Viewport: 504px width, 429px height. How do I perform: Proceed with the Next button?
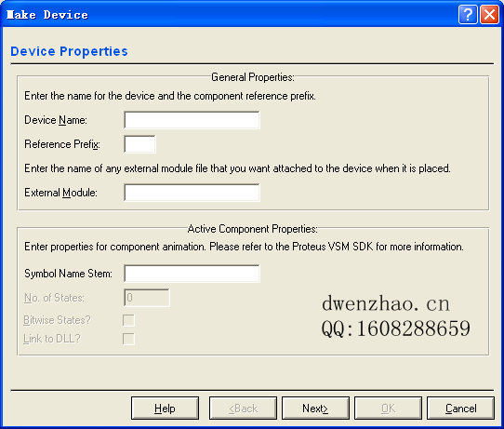click(x=315, y=409)
